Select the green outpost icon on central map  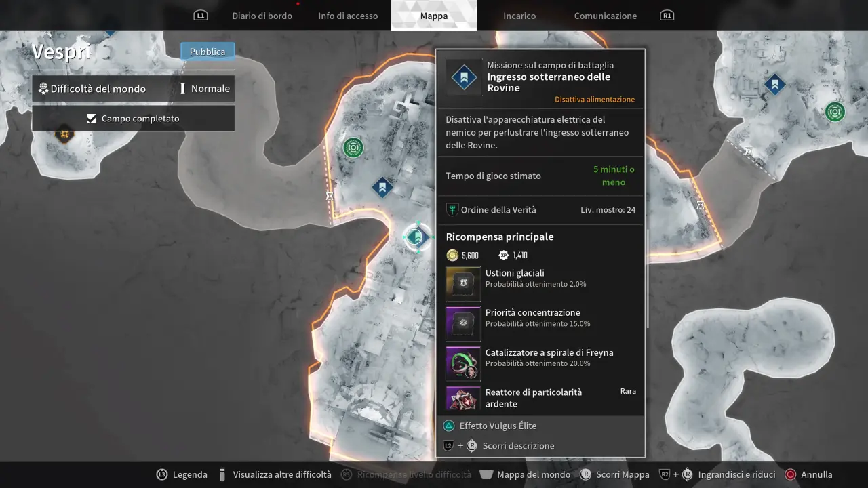[x=353, y=147]
